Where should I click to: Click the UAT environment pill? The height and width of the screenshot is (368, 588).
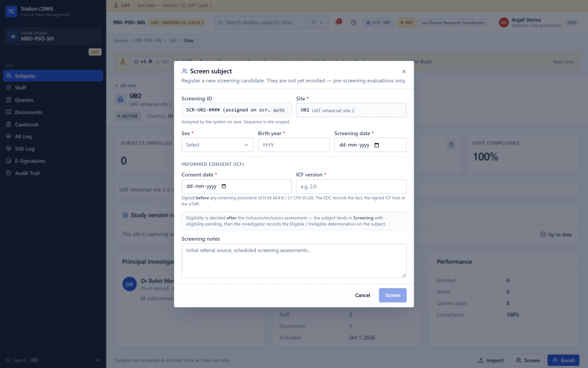[407, 22]
